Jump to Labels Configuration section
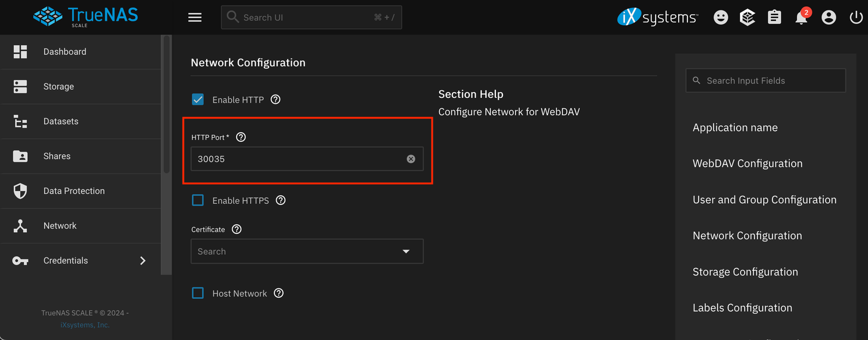868x340 pixels. coord(742,308)
